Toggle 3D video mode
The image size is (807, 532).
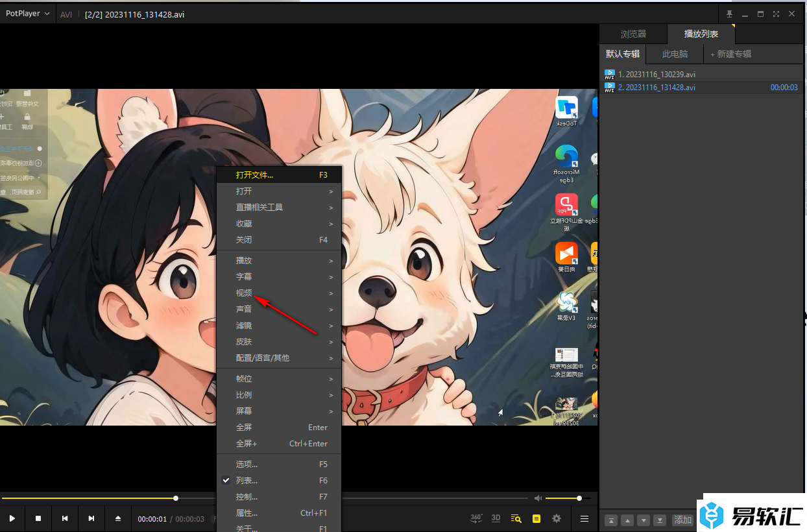496,518
